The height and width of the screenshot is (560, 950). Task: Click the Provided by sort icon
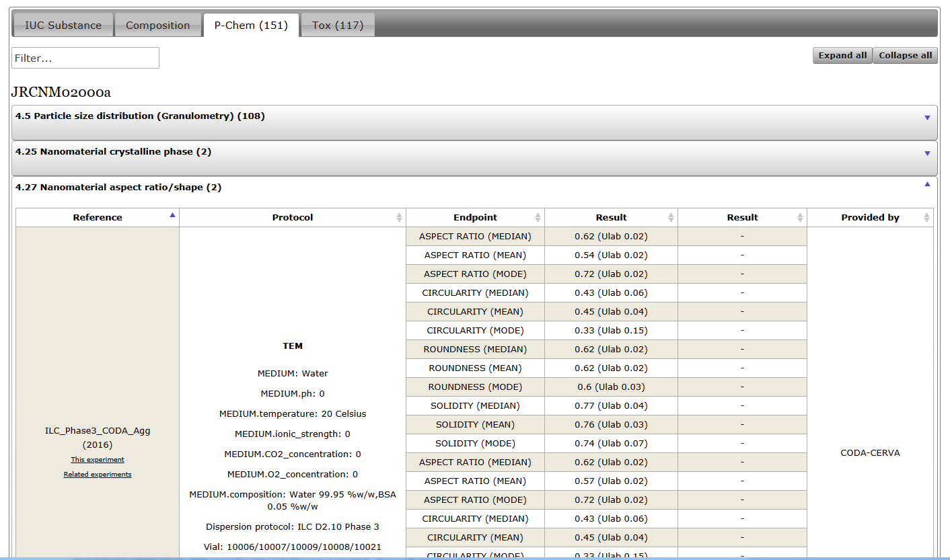point(926,218)
